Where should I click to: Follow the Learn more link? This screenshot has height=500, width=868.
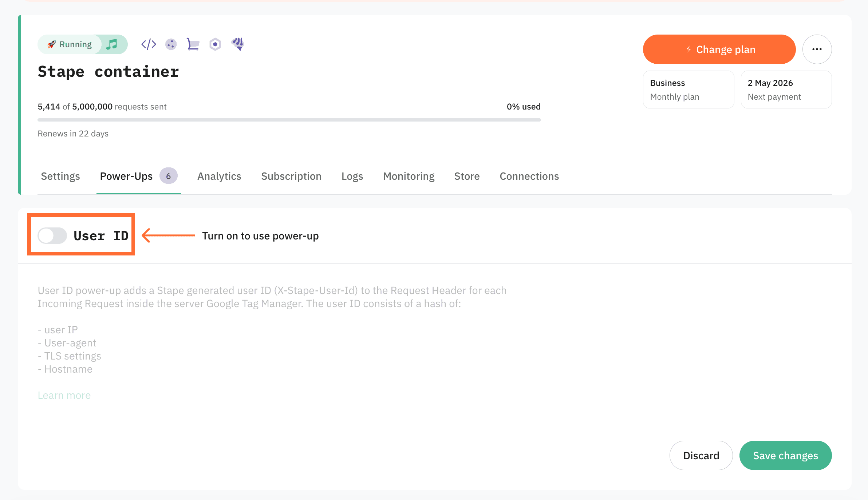64,395
